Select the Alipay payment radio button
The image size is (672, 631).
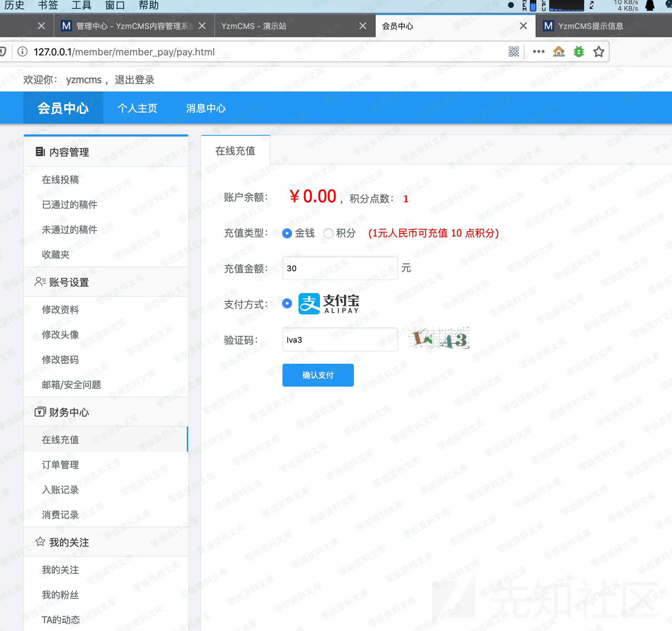coord(287,304)
